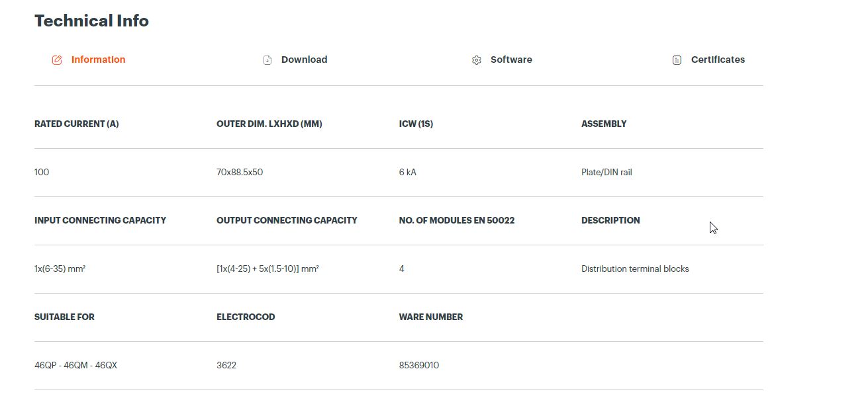Screen dimensions: 868x410
Task: Click the suitable for 46QP - 46QM - 46QX
Action: [x=75, y=365]
